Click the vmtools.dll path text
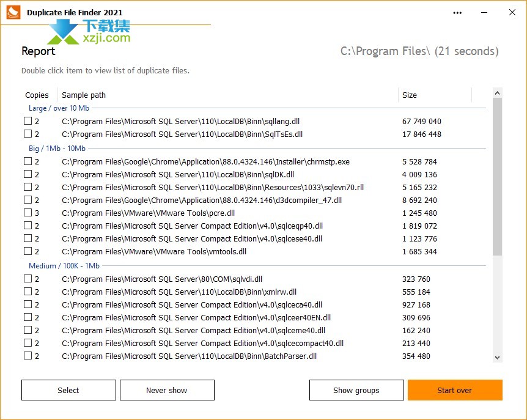The width and height of the screenshot is (527, 420). click(x=154, y=251)
